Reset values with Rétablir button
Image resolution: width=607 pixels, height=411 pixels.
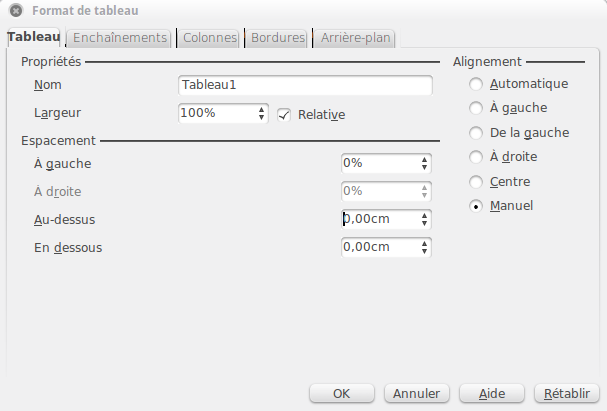click(567, 394)
